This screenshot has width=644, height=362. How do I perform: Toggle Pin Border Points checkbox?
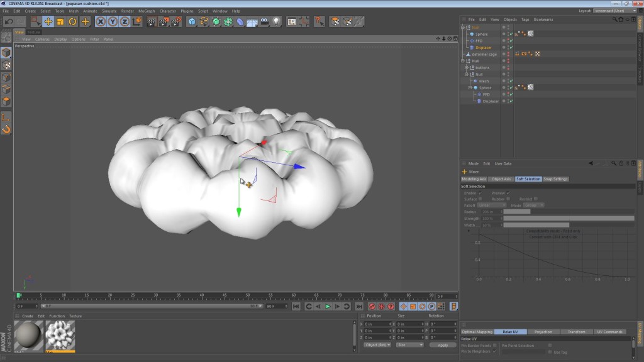point(495,346)
